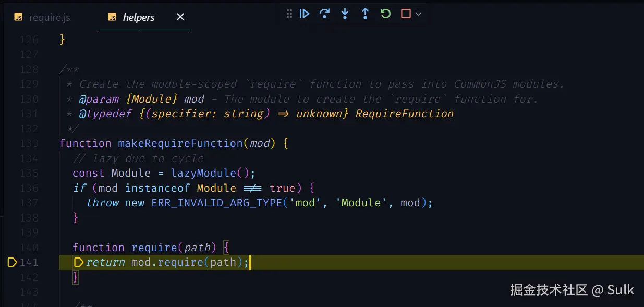Click line number 140 in the gutter
This screenshot has width=644, height=307.
click(29, 248)
